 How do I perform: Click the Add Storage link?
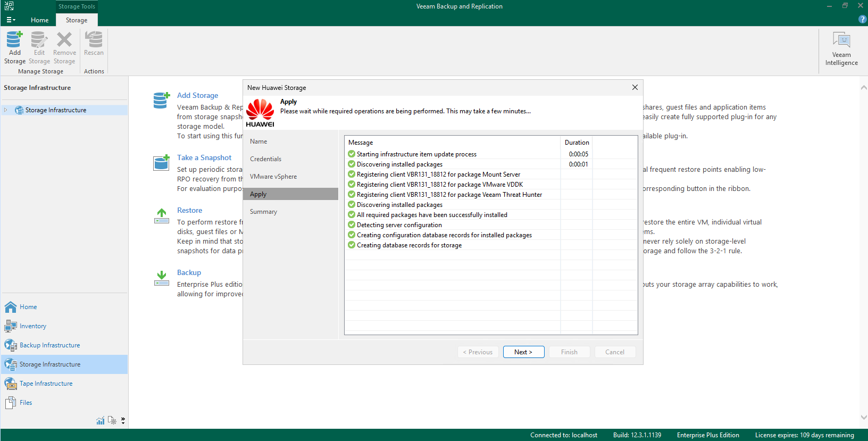(x=197, y=95)
